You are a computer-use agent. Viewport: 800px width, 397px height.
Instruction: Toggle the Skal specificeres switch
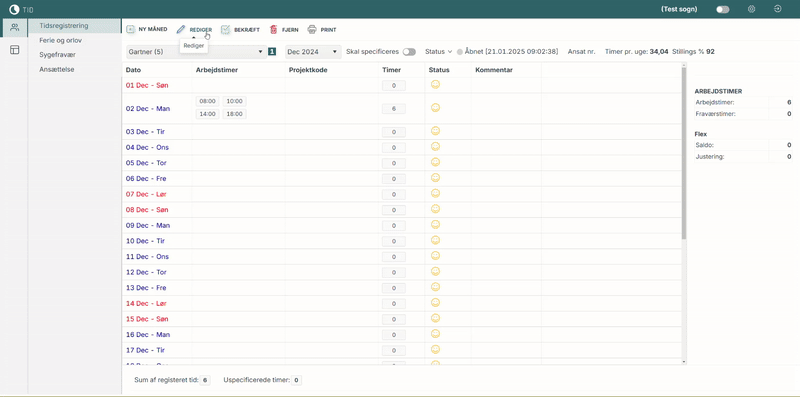(409, 52)
